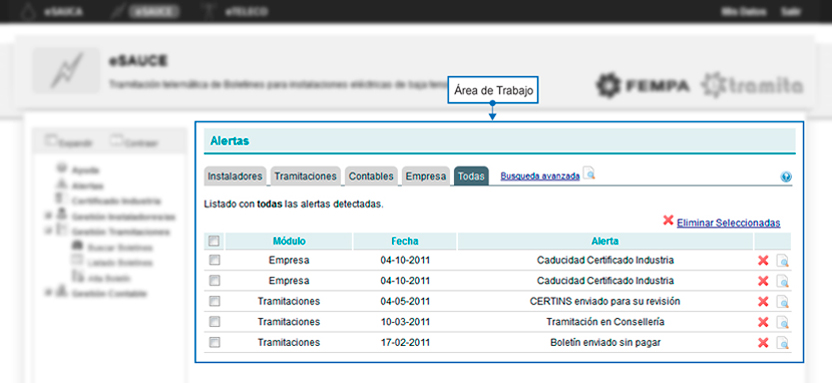View details of Boletín enviado sin pagar
The width and height of the screenshot is (832, 383).
[783, 343]
